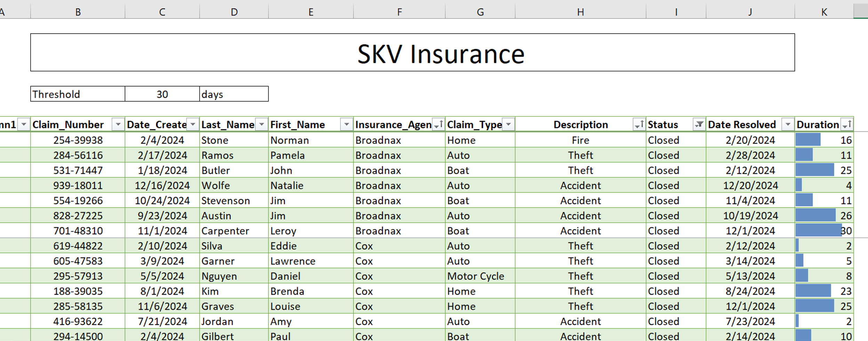868x341 pixels.
Task: Select the cell labeled days beside Threshold
Action: (x=233, y=94)
